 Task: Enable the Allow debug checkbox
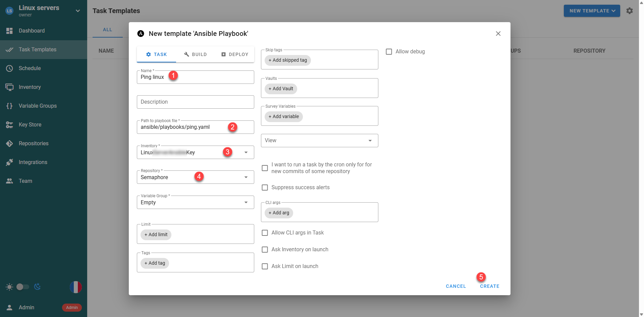pyautogui.click(x=389, y=52)
